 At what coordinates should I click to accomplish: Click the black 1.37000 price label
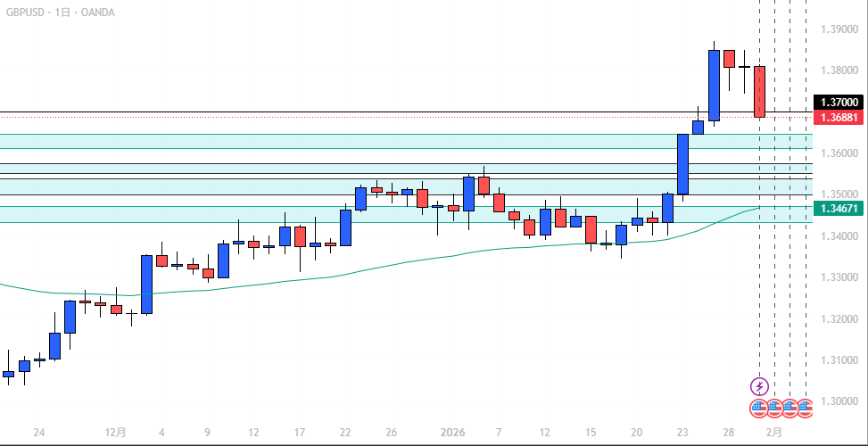click(x=839, y=103)
